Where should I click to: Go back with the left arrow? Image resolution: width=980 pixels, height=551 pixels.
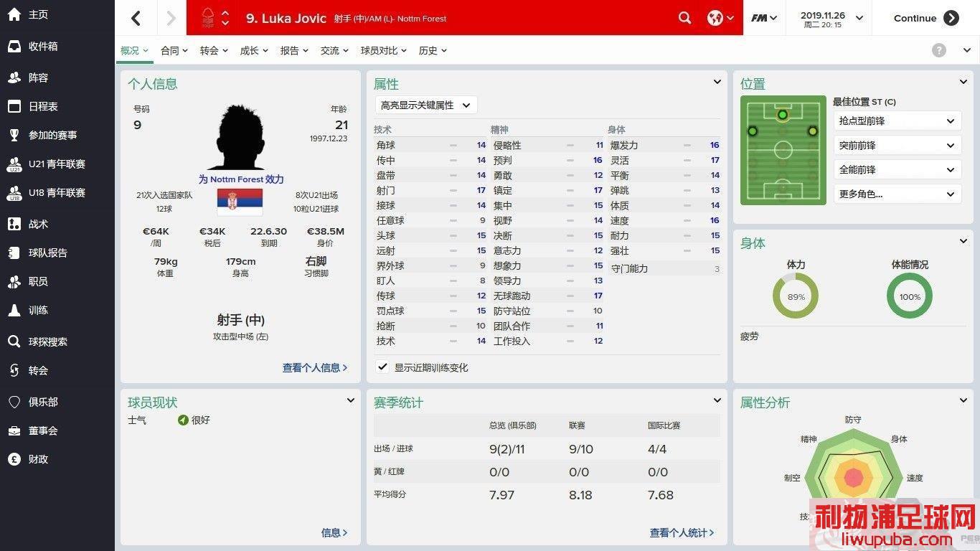tap(136, 18)
